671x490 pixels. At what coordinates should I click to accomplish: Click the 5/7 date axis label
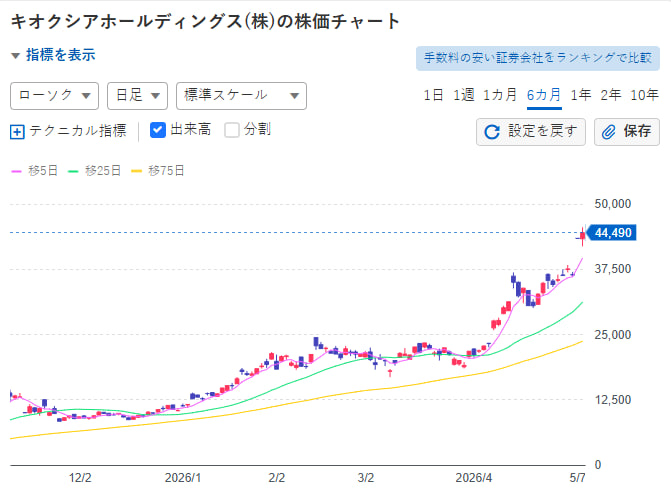pos(577,478)
